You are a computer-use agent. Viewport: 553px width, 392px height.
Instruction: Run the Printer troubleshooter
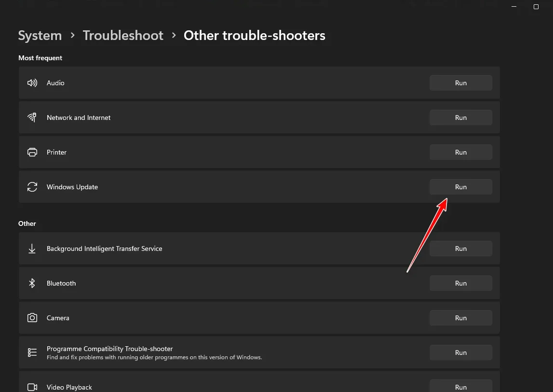pyautogui.click(x=460, y=152)
